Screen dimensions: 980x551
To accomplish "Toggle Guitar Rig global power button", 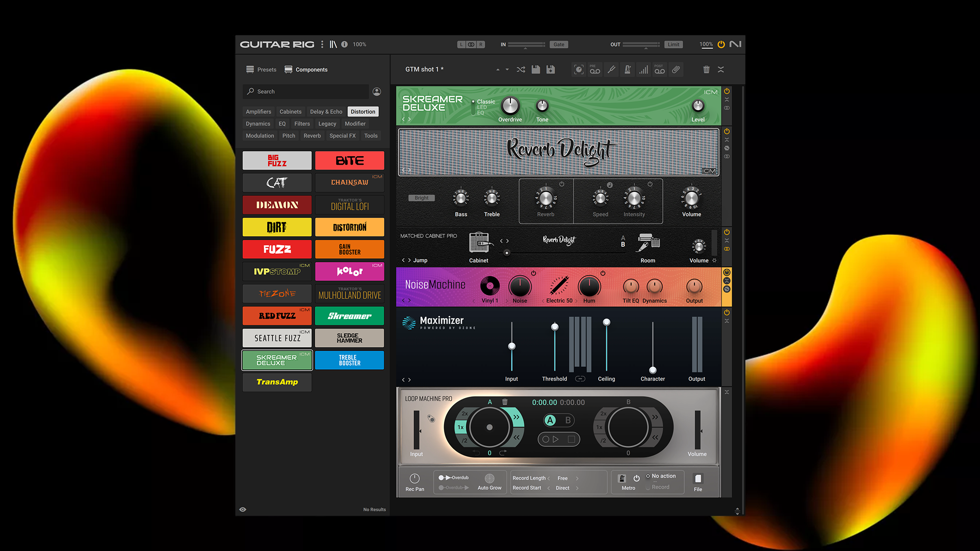I will click(721, 44).
